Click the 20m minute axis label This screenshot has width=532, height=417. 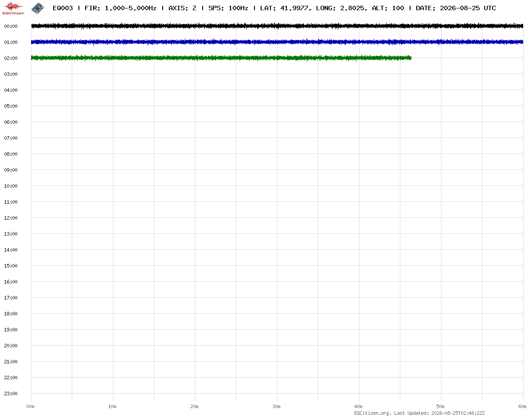coord(195,406)
